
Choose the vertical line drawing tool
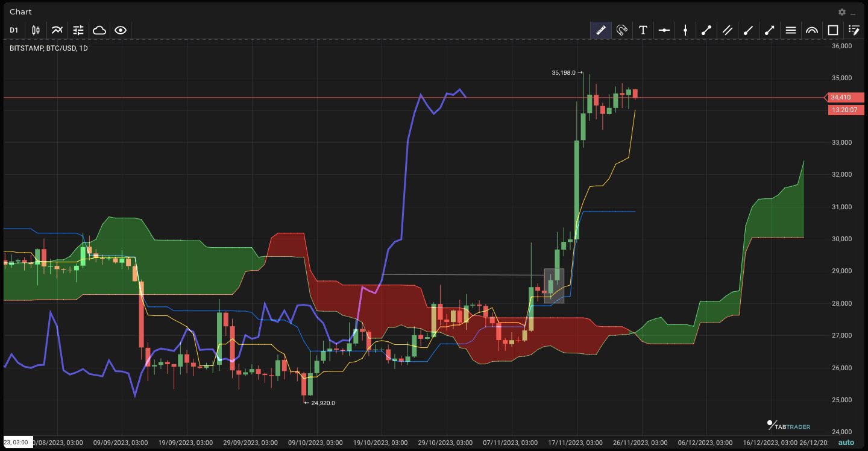coord(685,30)
